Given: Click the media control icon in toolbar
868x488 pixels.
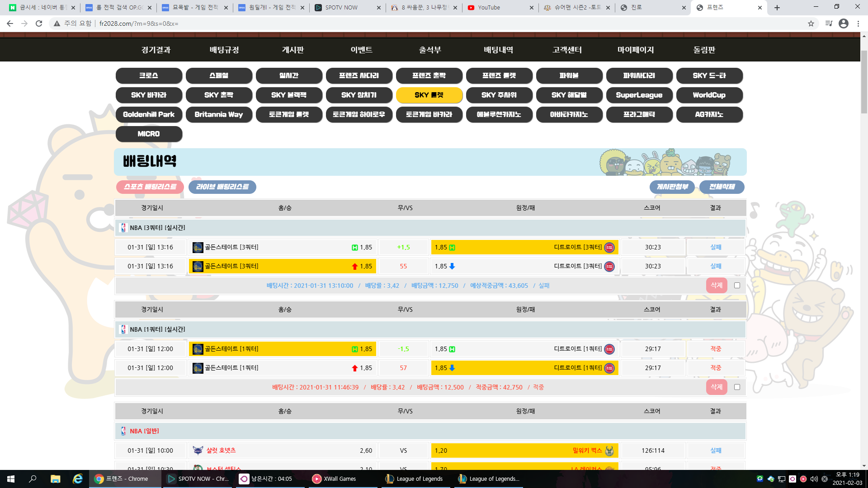Looking at the screenshot, I should pos(828,23).
